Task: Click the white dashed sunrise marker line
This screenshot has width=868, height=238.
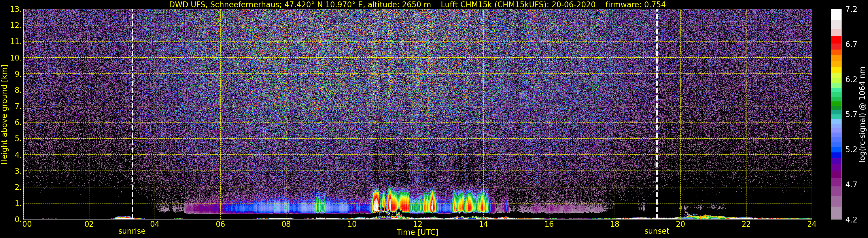Action: pos(132,114)
